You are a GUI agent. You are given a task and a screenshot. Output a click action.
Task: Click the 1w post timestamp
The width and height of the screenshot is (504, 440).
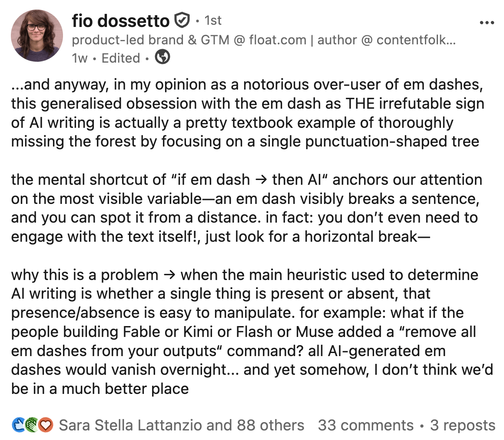pyautogui.click(x=80, y=58)
